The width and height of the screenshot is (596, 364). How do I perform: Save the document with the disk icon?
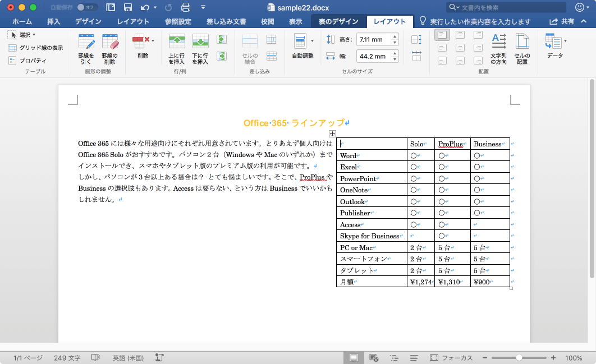pyautogui.click(x=128, y=7)
